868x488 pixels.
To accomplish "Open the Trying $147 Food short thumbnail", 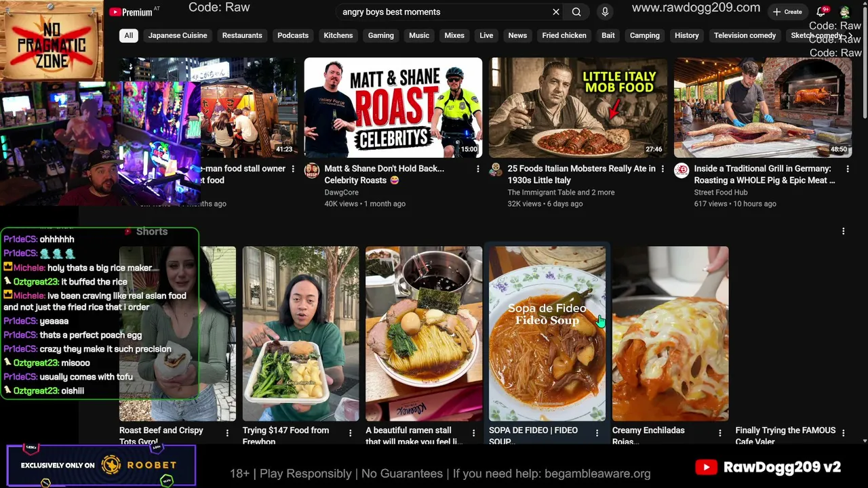I will click(301, 333).
